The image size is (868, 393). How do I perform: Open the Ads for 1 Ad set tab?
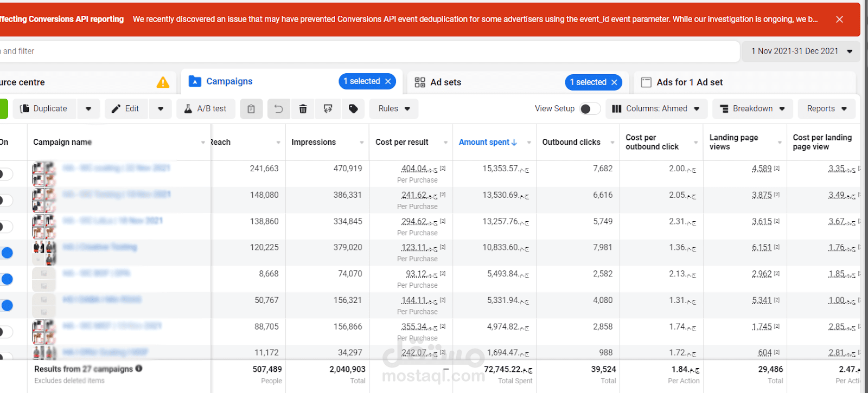click(689, 82)
